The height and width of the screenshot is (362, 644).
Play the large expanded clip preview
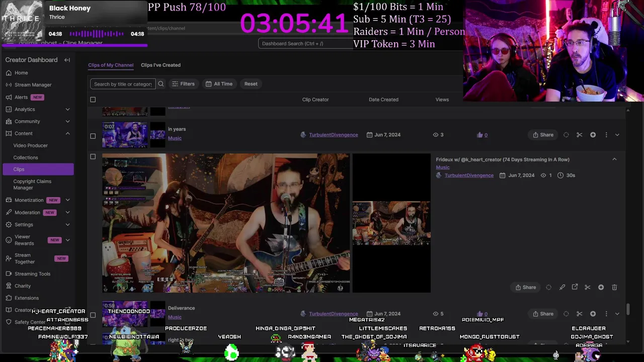[226, 223]
